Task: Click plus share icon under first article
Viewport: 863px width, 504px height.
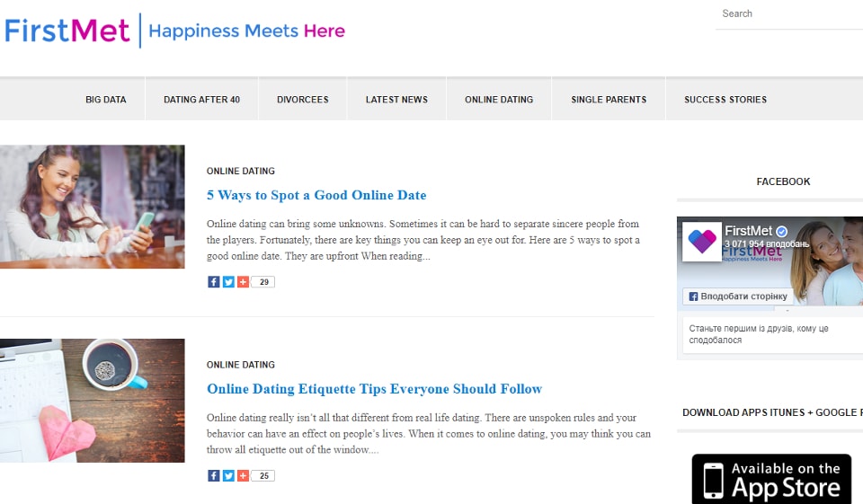Action: [x=243, y=282]
